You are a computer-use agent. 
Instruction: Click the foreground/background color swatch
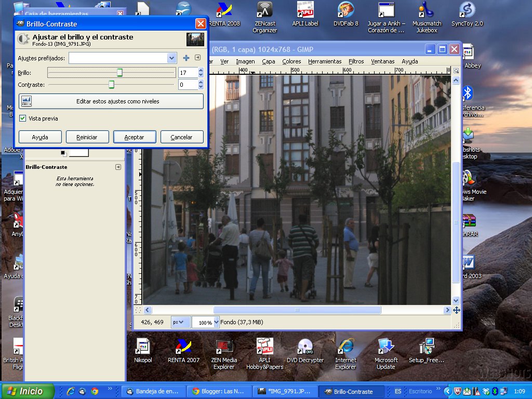point(75,153)
